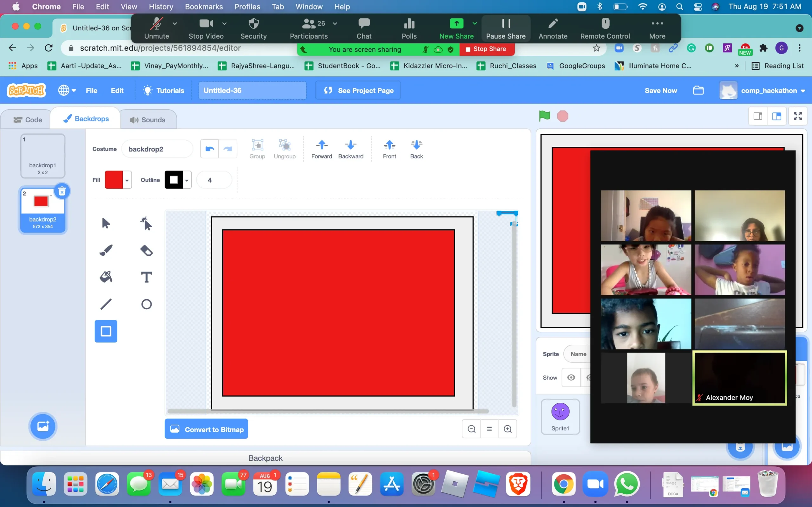Select the Eraser tool
Image resolution: width=812 pixels, height=507 pixels.
pos(146,250)
